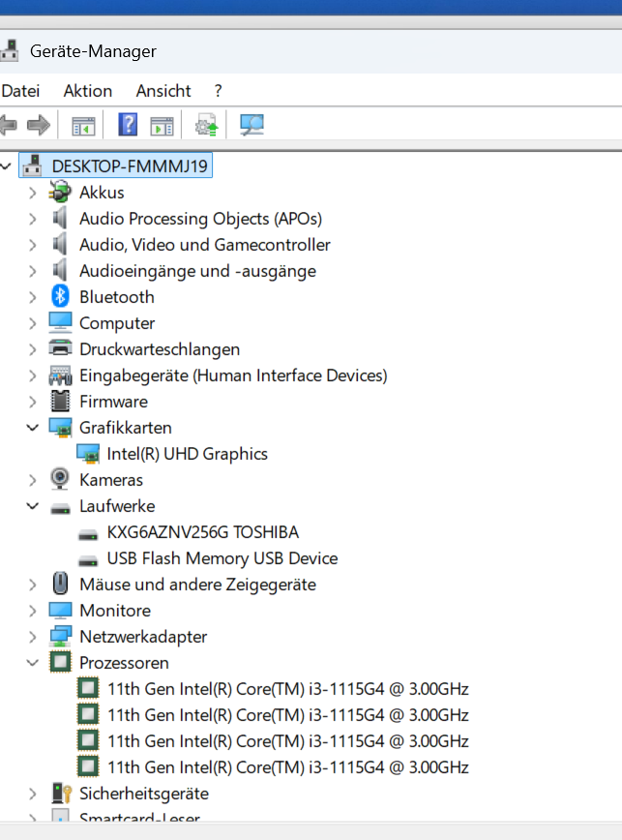Screen dimensions: 622x840
Task: Select USB Flash Memory USB Device
Action: click(x=222, y=558)
